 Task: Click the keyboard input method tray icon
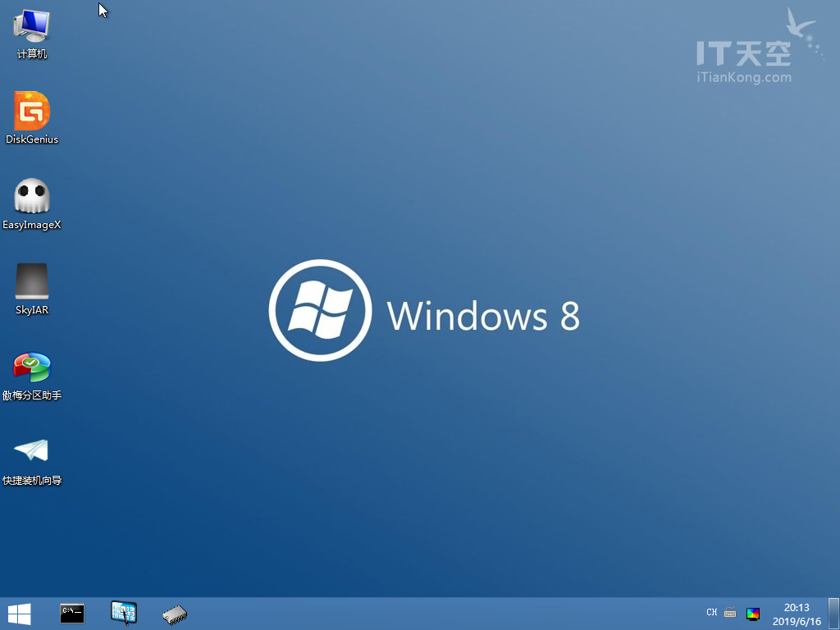(x=730, y=612)
